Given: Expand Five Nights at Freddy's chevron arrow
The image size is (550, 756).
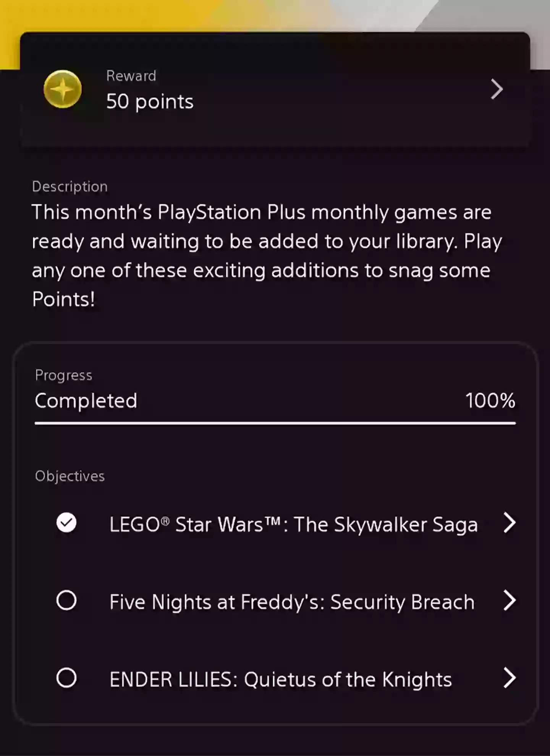Looking at the screenshot, I should 510,600.
